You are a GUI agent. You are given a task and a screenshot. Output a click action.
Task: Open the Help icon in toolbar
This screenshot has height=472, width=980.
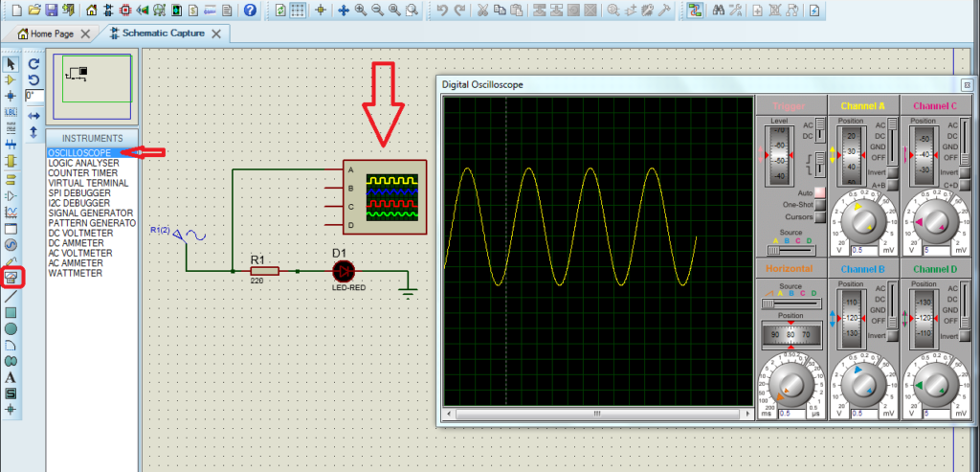click(250, 11)
